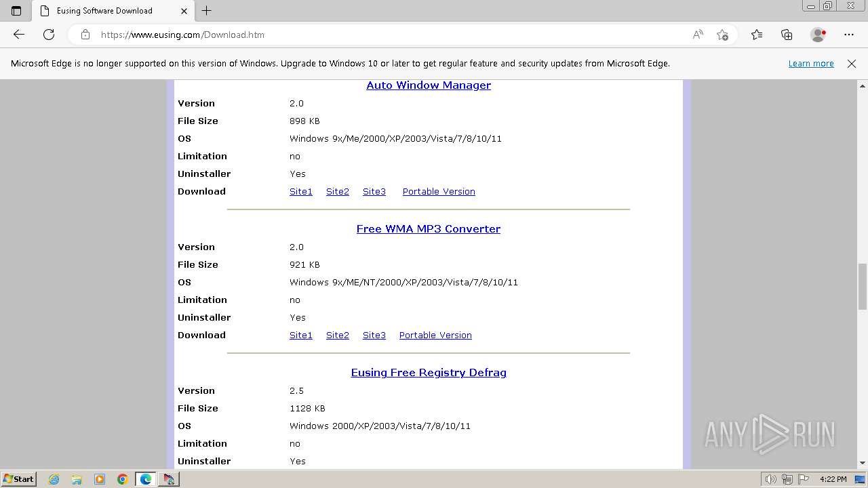This screenshot has width=868, height=488.
Task: Open the volume tray icon
Action: 771,479
